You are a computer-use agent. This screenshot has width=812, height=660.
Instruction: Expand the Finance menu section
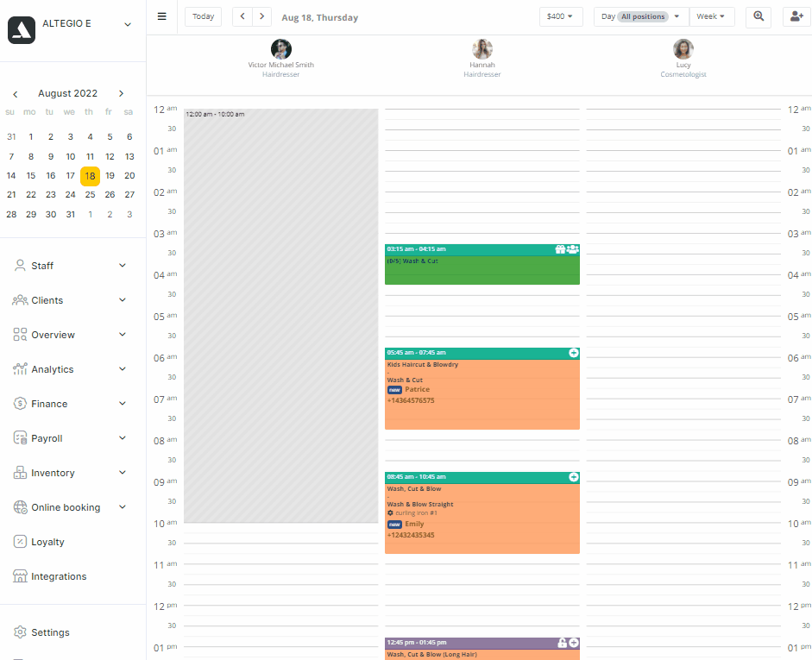pos(71,404)
